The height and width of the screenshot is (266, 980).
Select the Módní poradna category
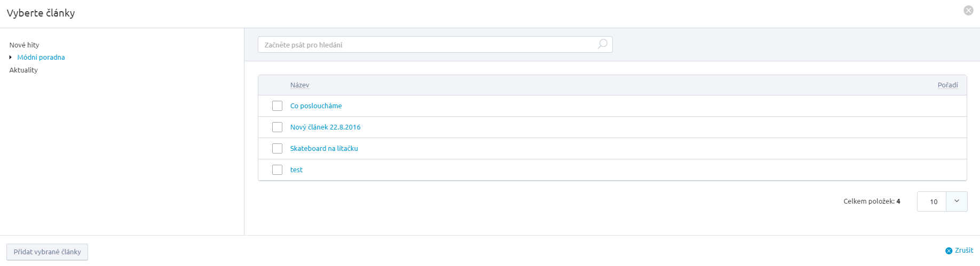(x=41, y=57)
